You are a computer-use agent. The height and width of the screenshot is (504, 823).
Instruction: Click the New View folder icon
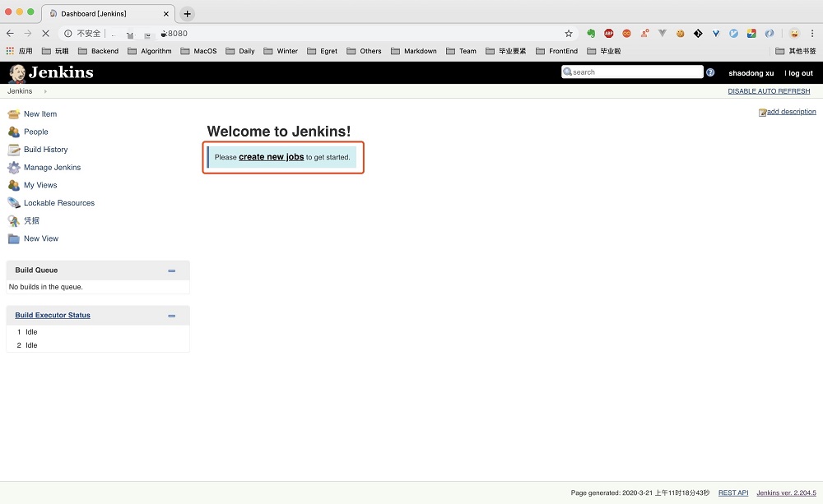tap(14, 238)
